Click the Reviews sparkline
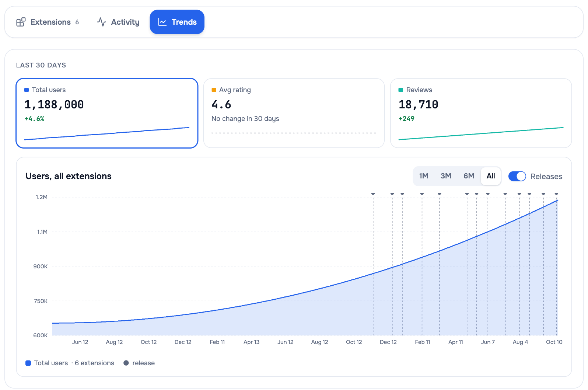 (x=481, y=134)
